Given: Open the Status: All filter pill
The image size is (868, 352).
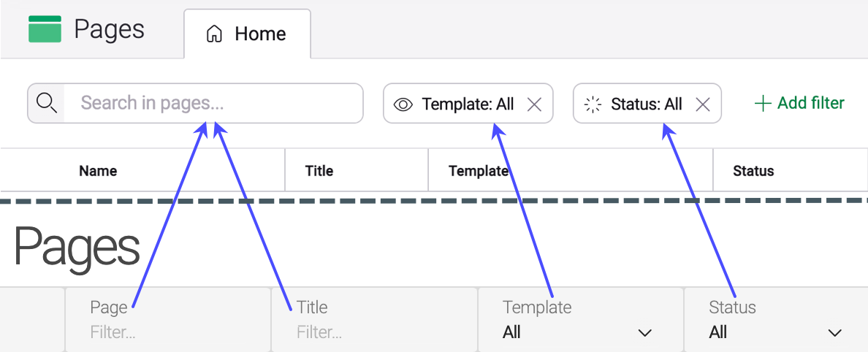Looking at the screenshot, I should tap(646, 104).
